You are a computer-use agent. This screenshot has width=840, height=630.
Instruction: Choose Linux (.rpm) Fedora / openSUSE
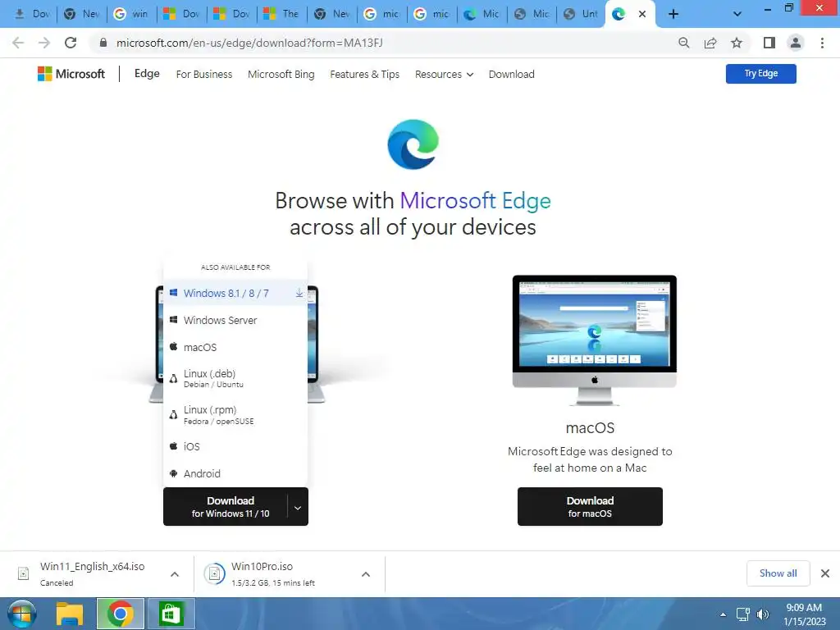point(235,414)
